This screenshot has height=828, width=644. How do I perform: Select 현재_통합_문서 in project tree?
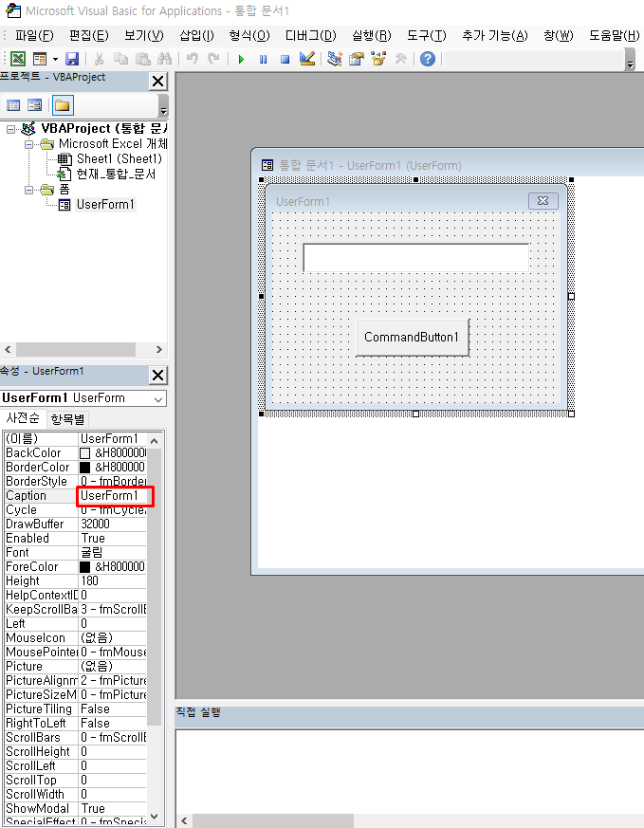tap(116, 174)
